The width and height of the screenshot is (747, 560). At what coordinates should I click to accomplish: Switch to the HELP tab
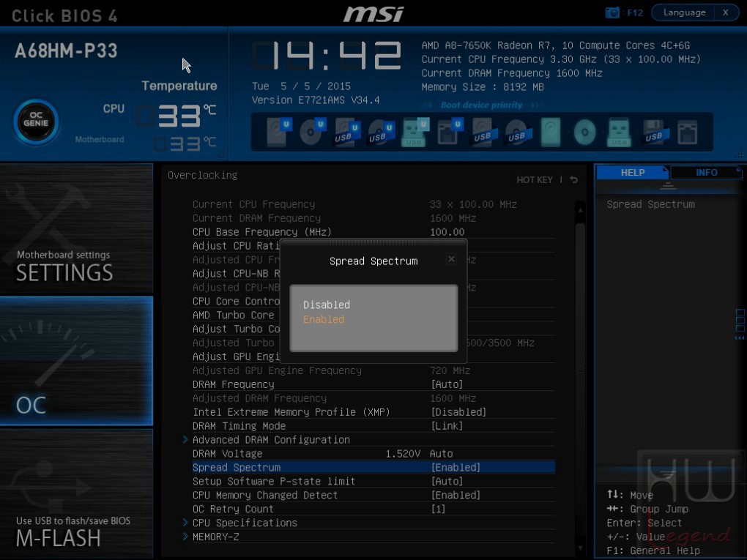633,172
